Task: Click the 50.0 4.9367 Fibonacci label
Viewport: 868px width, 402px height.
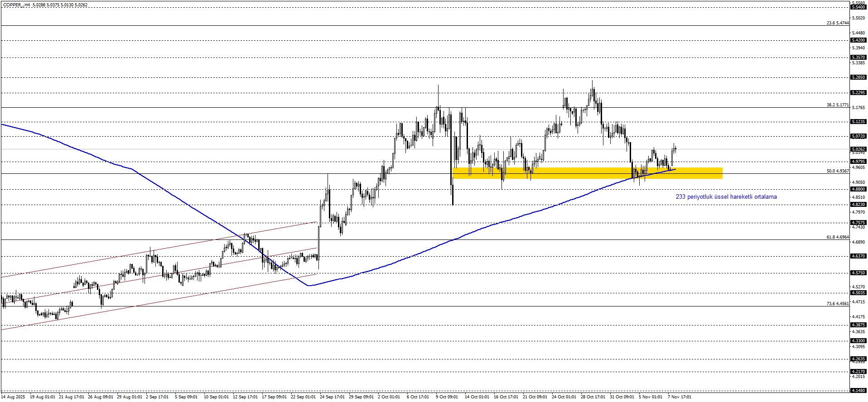Action: click(x=837, y=171)
